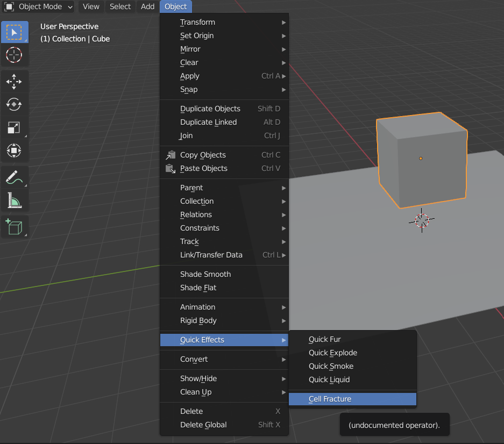Click the 3D cursor in viewport
The width and height of the screenshot is (504, 444).
point(422,220)
